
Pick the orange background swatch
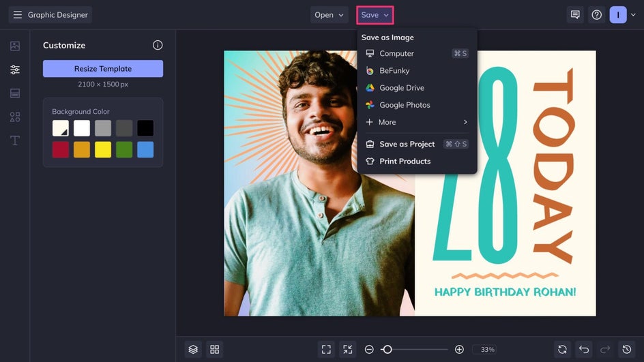(82, 150)
